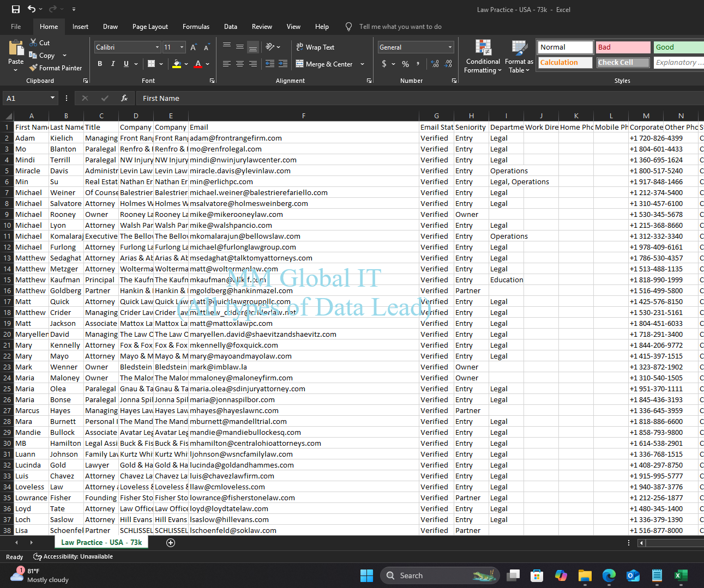Click the Orientation text angle icon
The width and height of the screenshot is (704, 588).
tap(270, 47)
